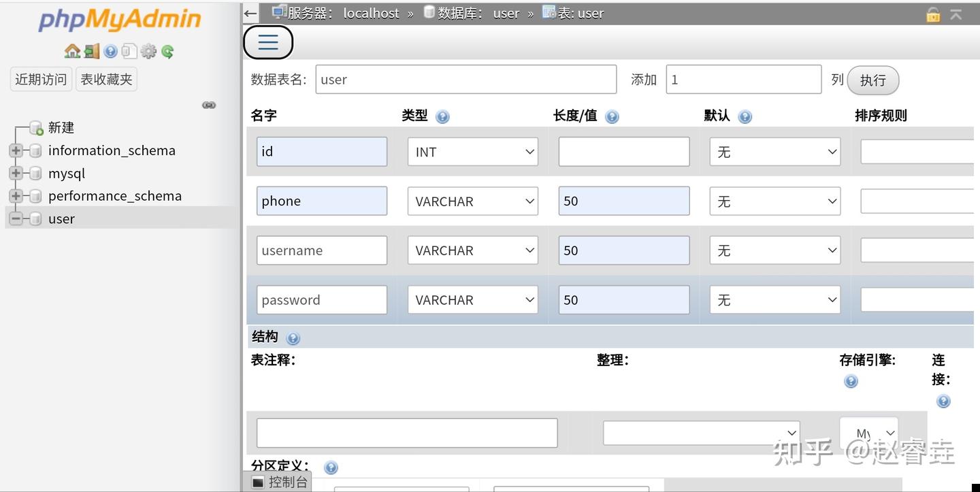The image size is (980, 492).
Task: Click the link/chain icon above the tree
Action: tap(208, 105)
